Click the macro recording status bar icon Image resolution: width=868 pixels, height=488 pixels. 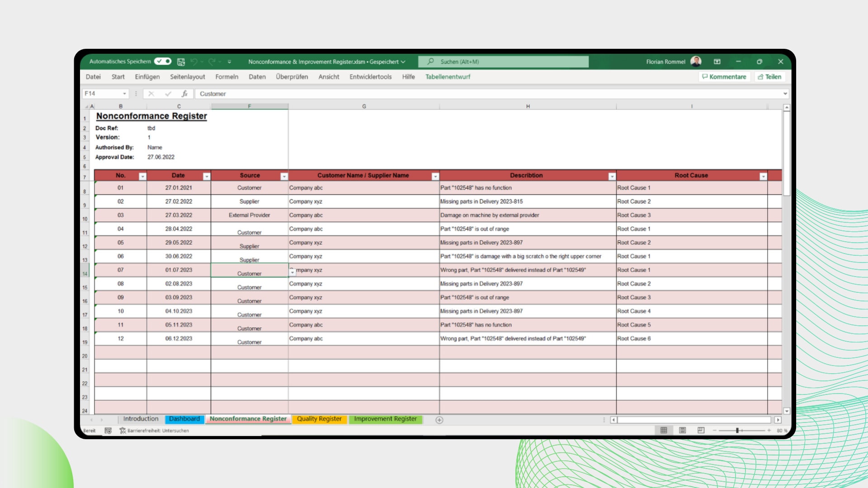pyautogui.click(x=108, y=431)
